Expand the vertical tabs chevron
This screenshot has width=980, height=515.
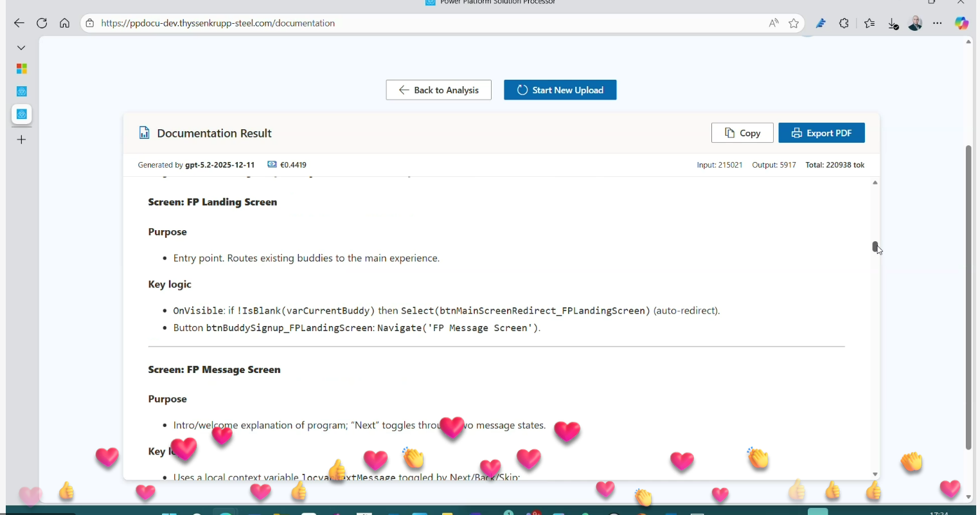pos(21,48)
